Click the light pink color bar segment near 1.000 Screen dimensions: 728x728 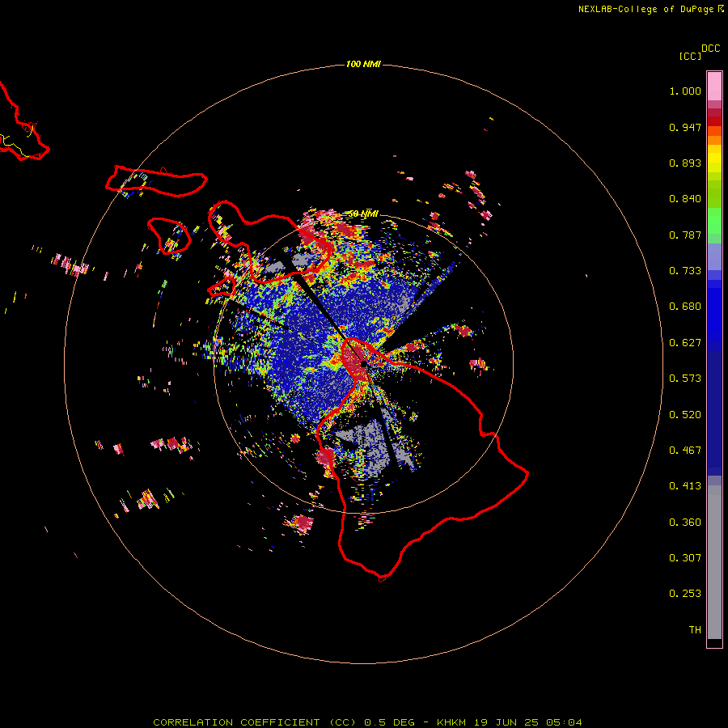(714, 87)
